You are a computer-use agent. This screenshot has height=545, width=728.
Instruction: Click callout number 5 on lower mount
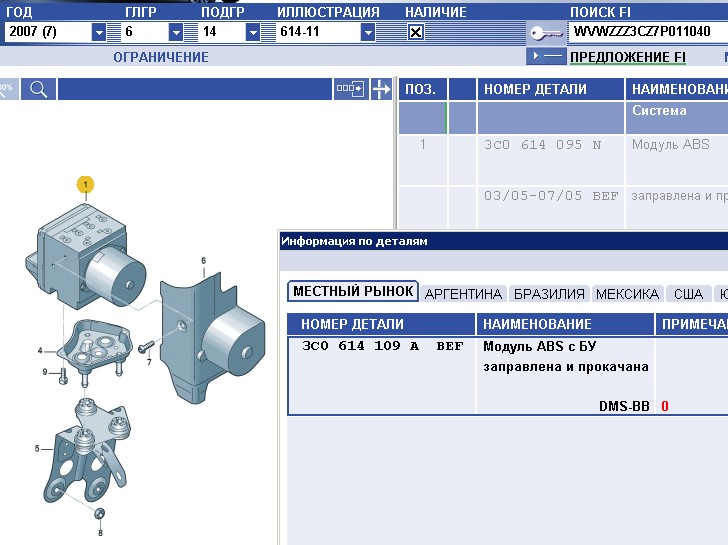pyautogui.click(x=37, y=449)
